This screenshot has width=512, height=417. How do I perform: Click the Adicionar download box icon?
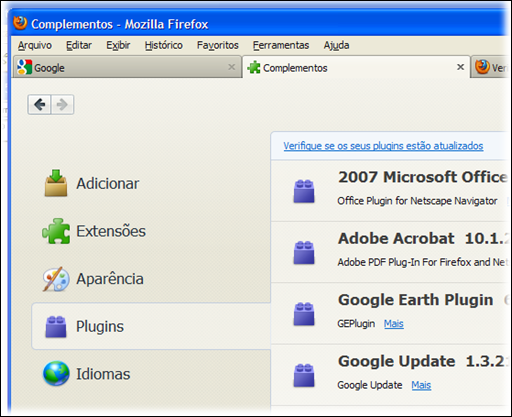(x=56, y=183)
